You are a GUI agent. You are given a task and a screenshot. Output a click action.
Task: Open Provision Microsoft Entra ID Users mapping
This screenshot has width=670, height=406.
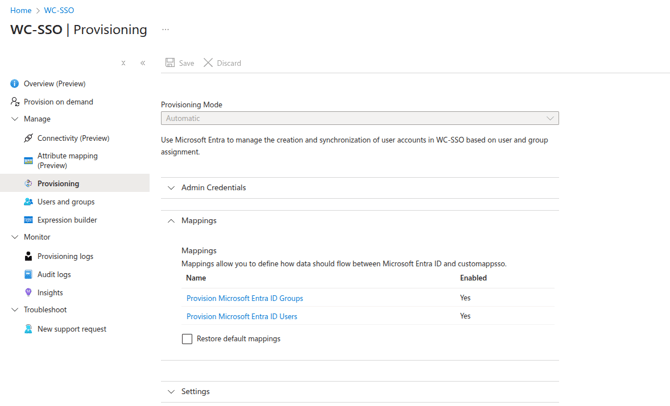[241, 316]
